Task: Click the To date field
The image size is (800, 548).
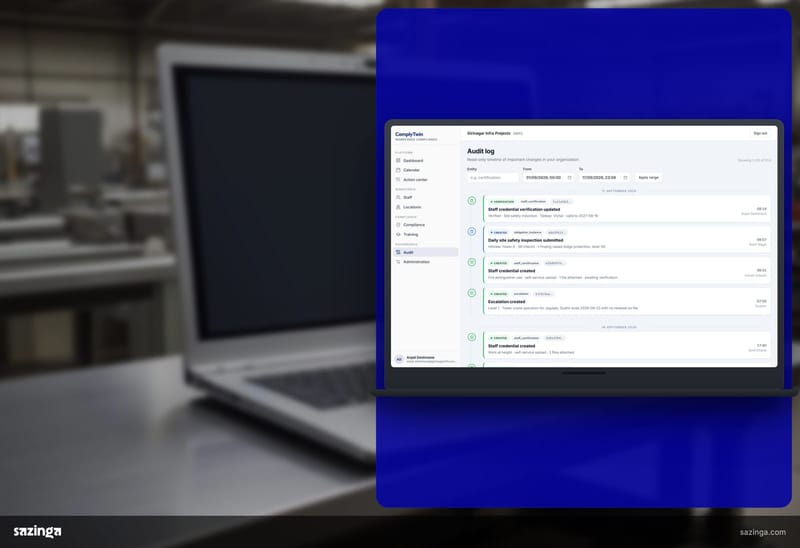Action: (604, 178)
